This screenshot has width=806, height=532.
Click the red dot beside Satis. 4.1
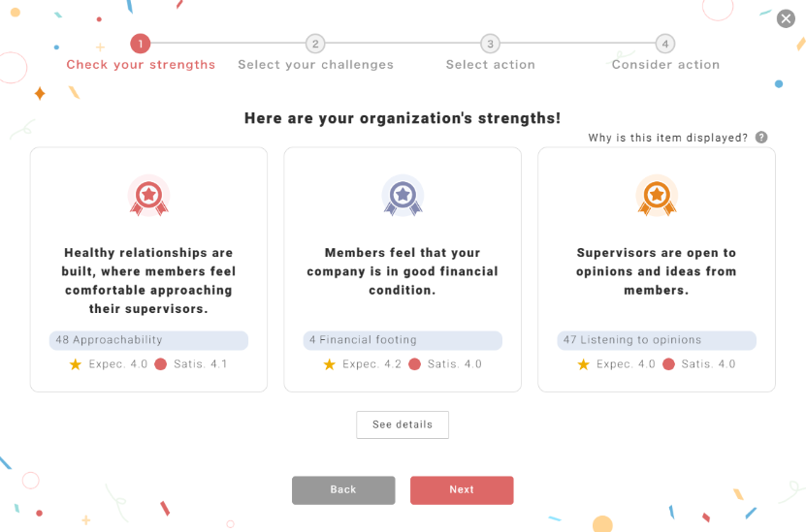pyautogui.click(x=161, y=364)
